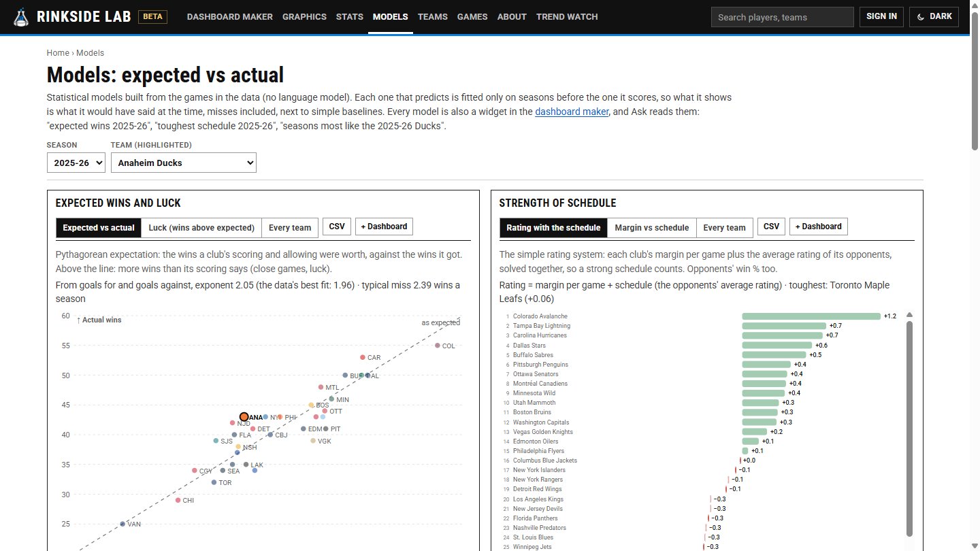Select the VAN data point on the scatter plot
This screenshot has height=551, width=980.
click(122, 524)
